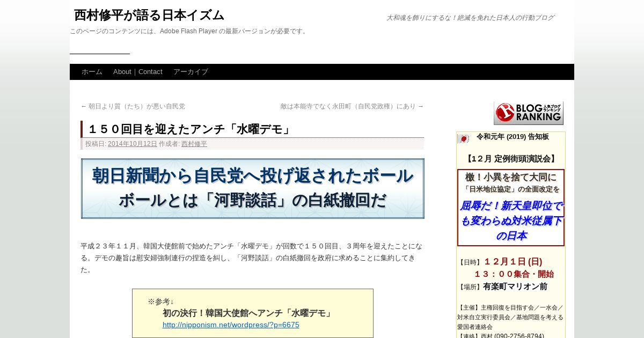Go to next post 敵は本能寺でなく永田町
Image resolution: width=644 pixels, height=338 pixels.
click(352, 106)
